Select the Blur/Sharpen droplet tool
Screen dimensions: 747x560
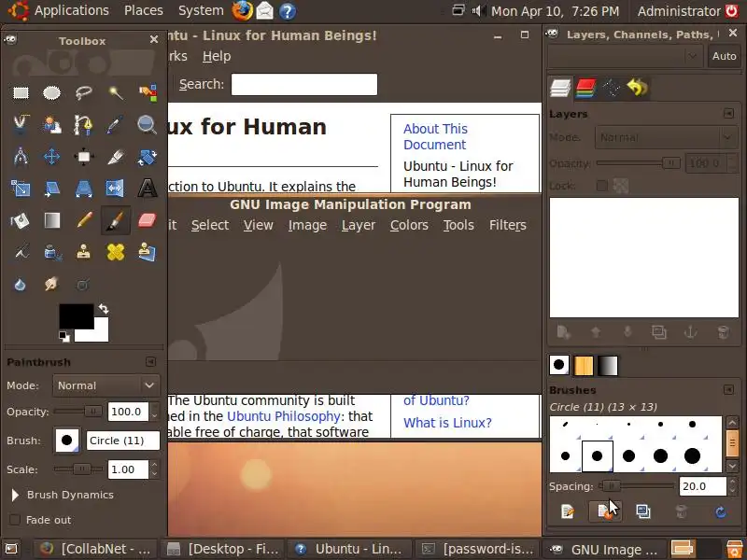(x=21, y=285)
